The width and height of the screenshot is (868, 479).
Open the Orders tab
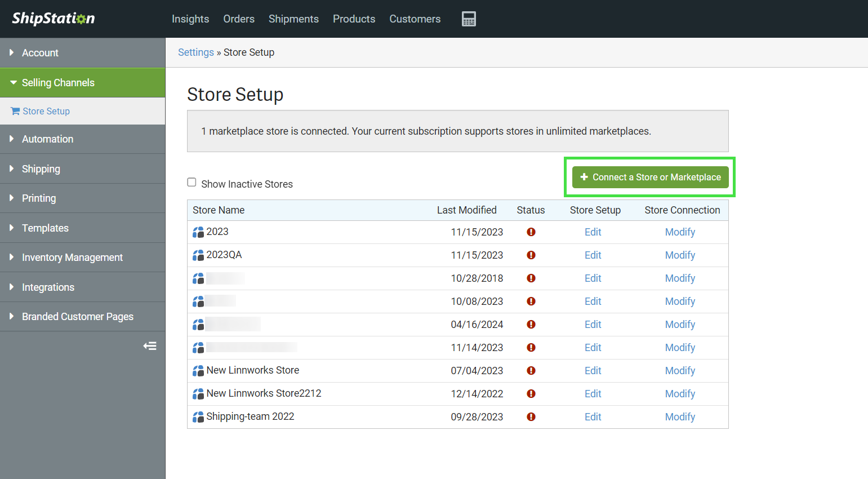(239, 19)
